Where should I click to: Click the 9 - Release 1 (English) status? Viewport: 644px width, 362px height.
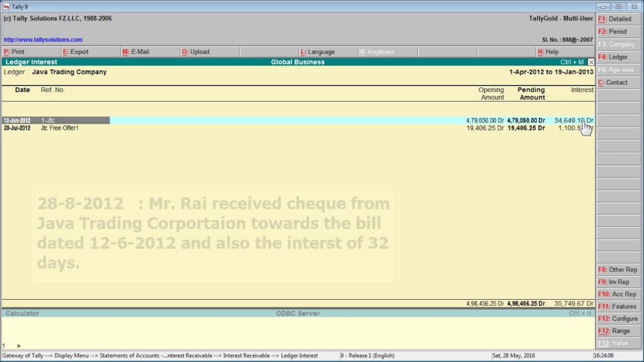click(x=368, y=355)
